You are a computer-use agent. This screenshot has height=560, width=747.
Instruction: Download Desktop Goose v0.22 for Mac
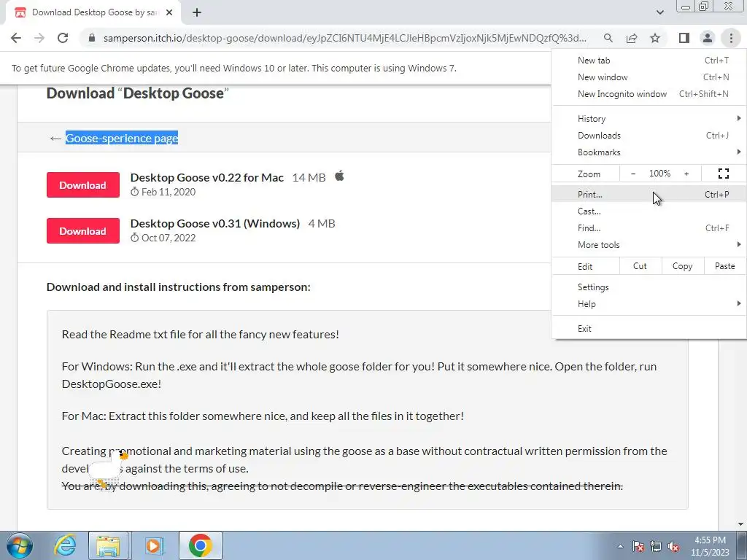pyautogui.click(x=83, y=184)
